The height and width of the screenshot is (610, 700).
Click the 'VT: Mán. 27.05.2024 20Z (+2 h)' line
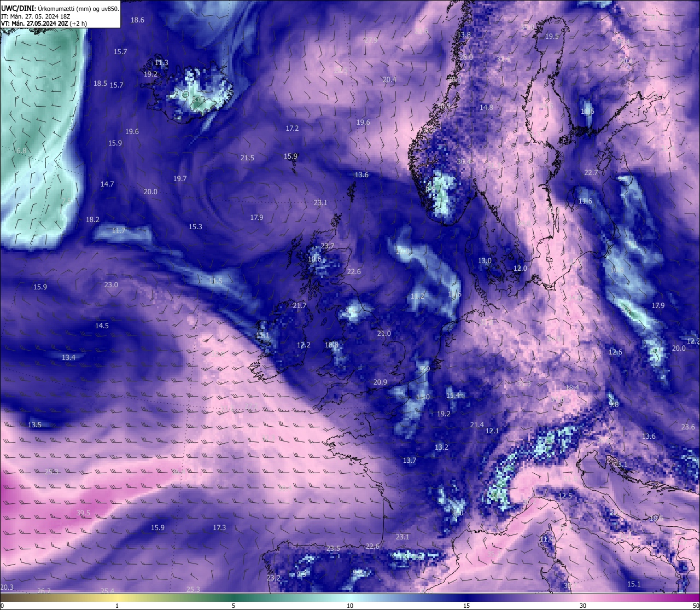click(44, 24)
